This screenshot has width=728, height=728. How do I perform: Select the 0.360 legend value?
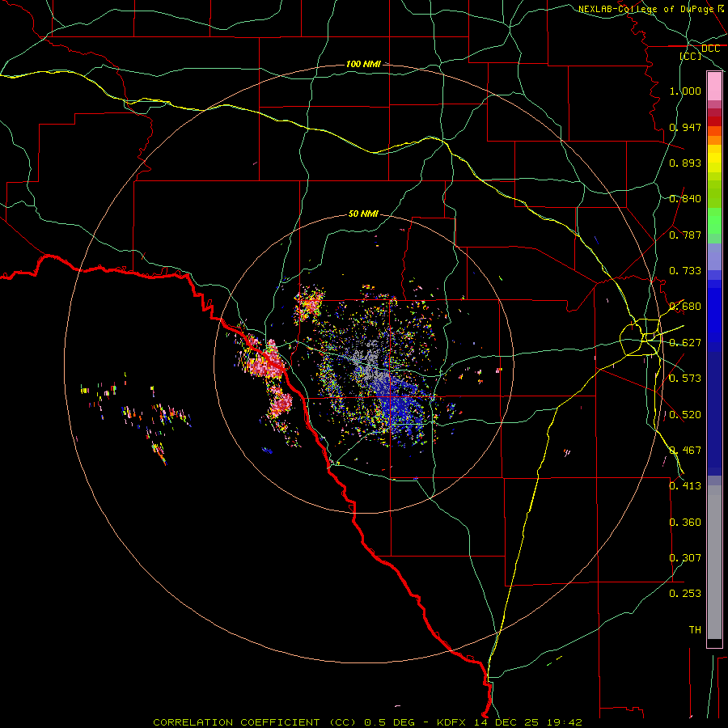tap(685, 523)
